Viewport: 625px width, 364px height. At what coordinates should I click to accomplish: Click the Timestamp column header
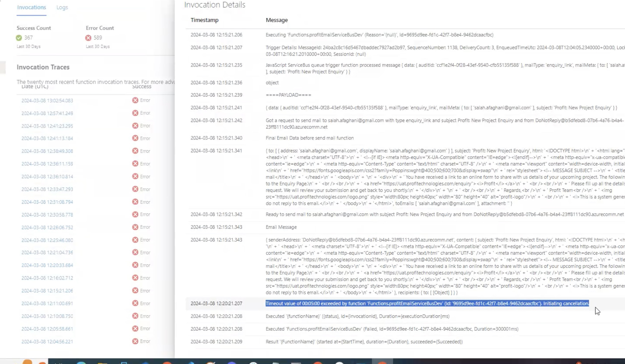click(x=205, y=19)
